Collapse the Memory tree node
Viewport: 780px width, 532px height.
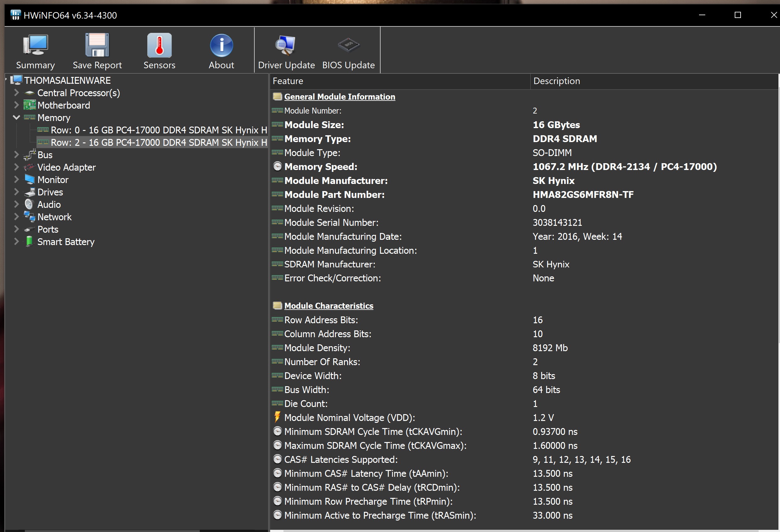[16, 118]
